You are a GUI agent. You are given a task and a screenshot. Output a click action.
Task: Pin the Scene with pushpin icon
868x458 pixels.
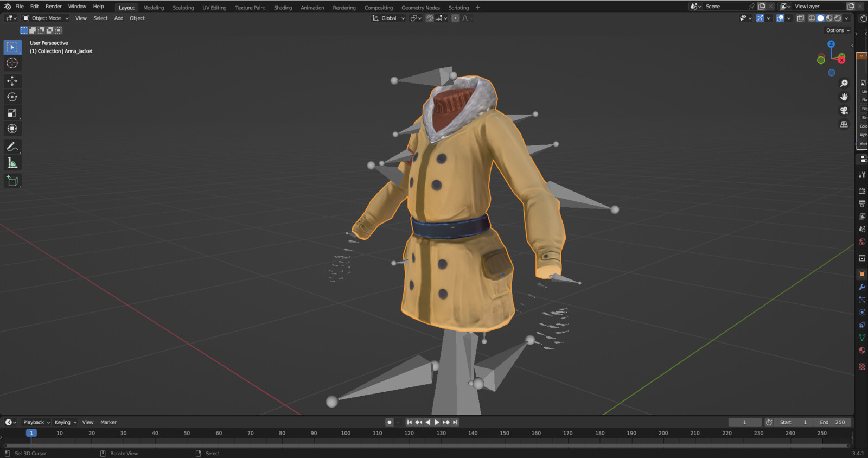tap(751, 7)
